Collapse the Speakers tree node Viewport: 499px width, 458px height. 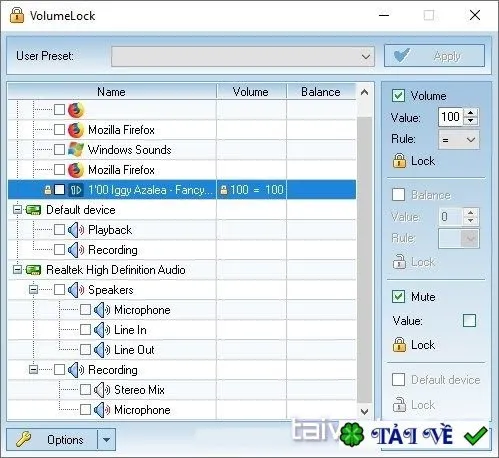33,290
